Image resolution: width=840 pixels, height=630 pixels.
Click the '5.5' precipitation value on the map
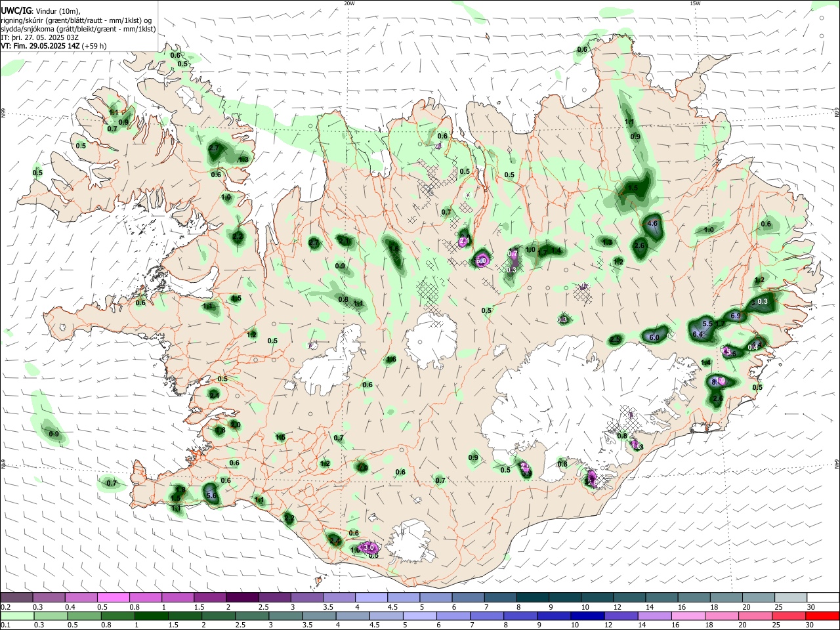(x=707, y=324)
